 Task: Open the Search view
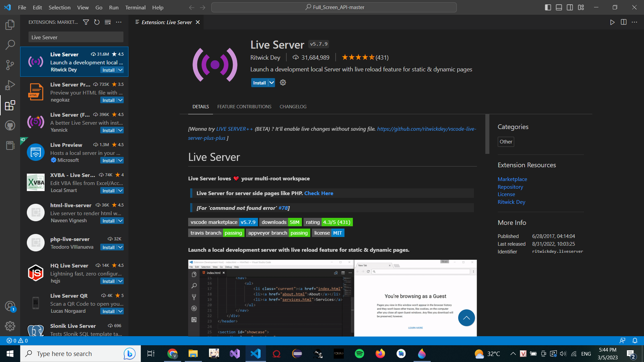10,45
